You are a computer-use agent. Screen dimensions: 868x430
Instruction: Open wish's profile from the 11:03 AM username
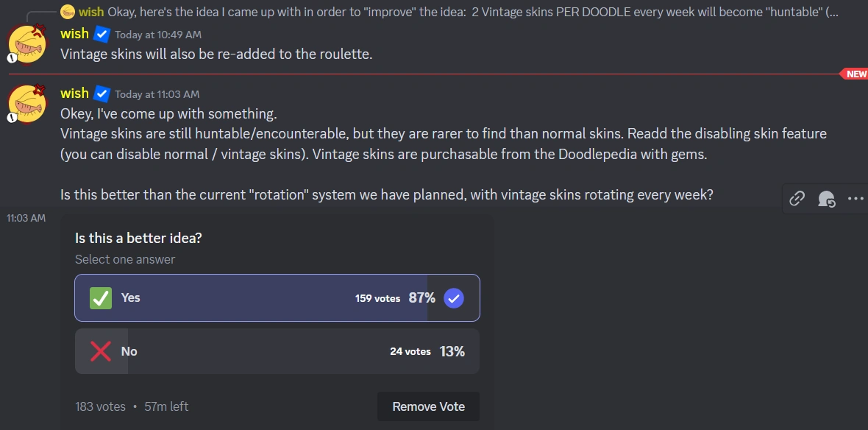click(74, 94)
